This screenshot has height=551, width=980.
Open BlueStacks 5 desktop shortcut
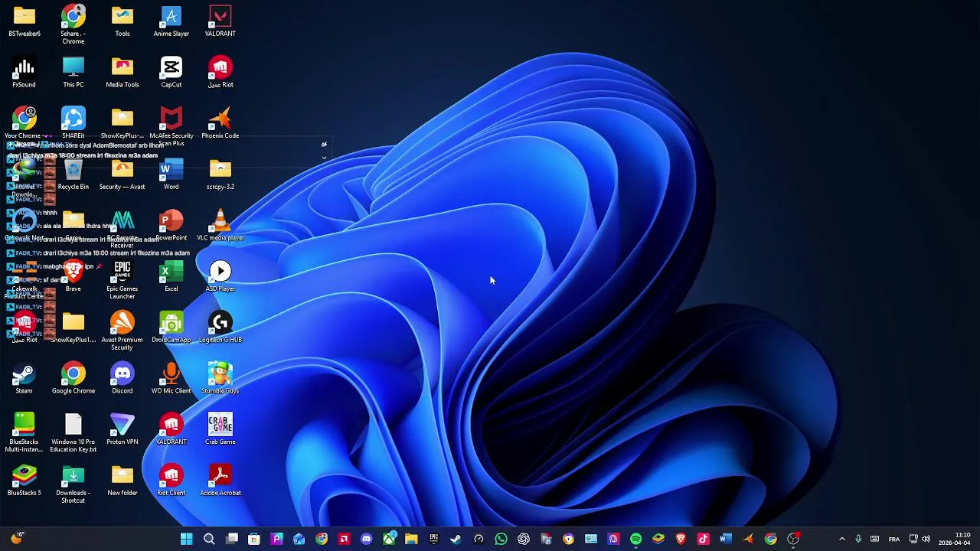click(x=24, y=481)
